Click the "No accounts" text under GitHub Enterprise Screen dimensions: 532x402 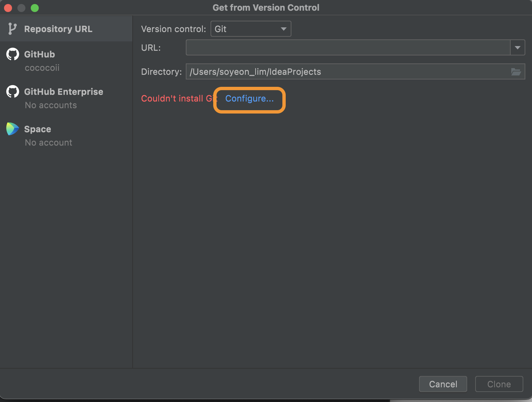51,105
